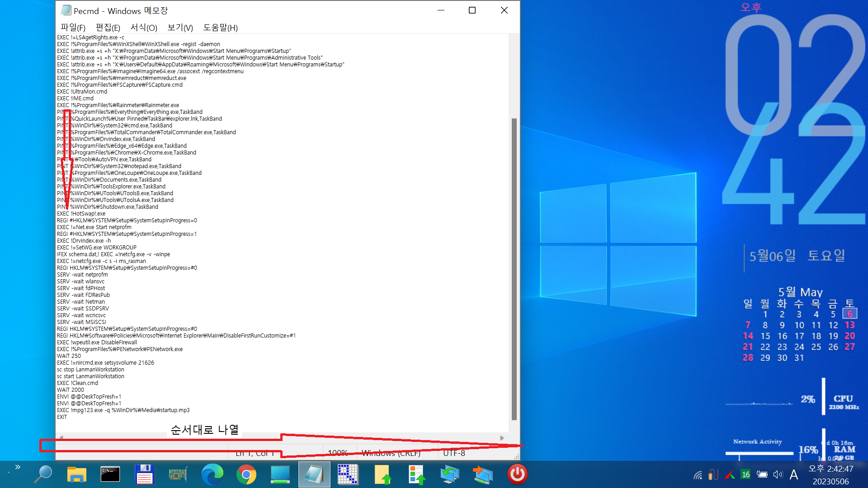The width and height of the screenshot is (868, 488).
Task: Click the line 'WAIT 250'
Action: tap(69, 356)
